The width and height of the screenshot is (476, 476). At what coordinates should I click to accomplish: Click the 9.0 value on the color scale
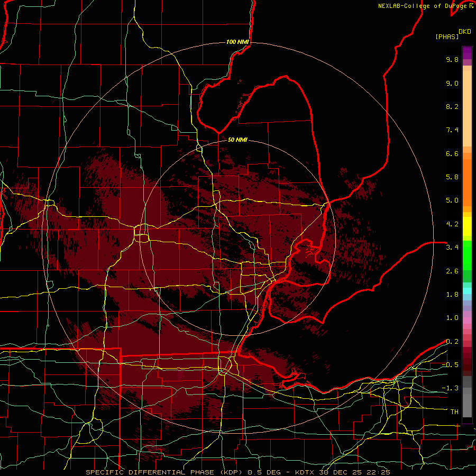(x=452, y=83)
